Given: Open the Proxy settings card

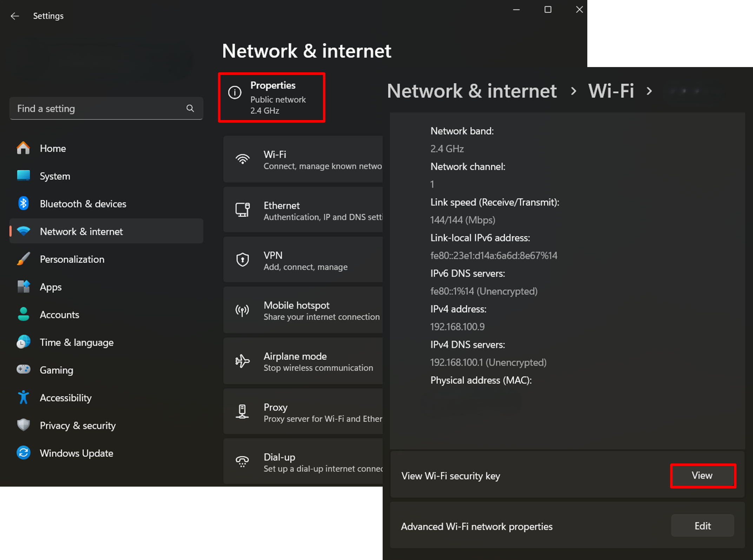Looking at the screenshot, I should pyautogui.click(x=303, y=411).
